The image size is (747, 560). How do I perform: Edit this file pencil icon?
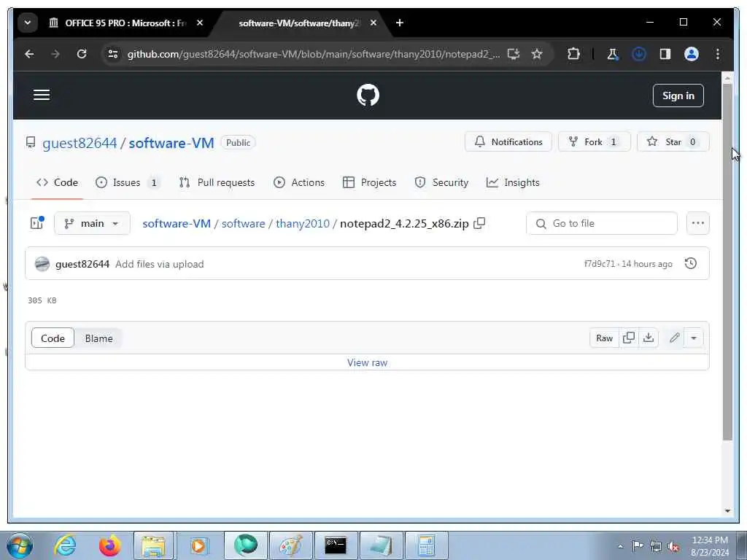point(674,338)
